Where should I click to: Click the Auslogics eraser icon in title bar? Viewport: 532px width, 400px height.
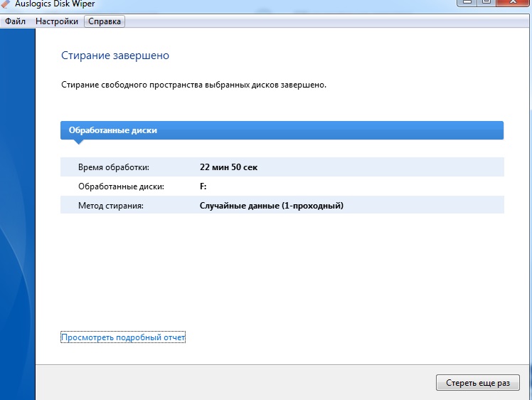6,3
